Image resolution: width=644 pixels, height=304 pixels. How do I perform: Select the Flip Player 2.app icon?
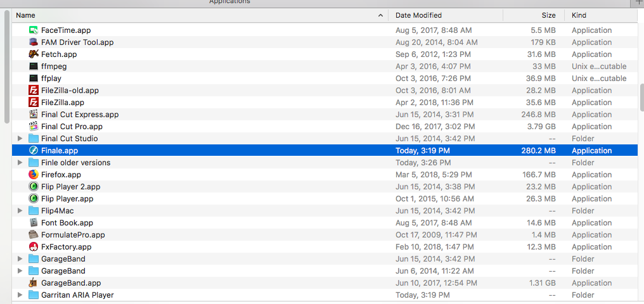[x=34, y=187]
